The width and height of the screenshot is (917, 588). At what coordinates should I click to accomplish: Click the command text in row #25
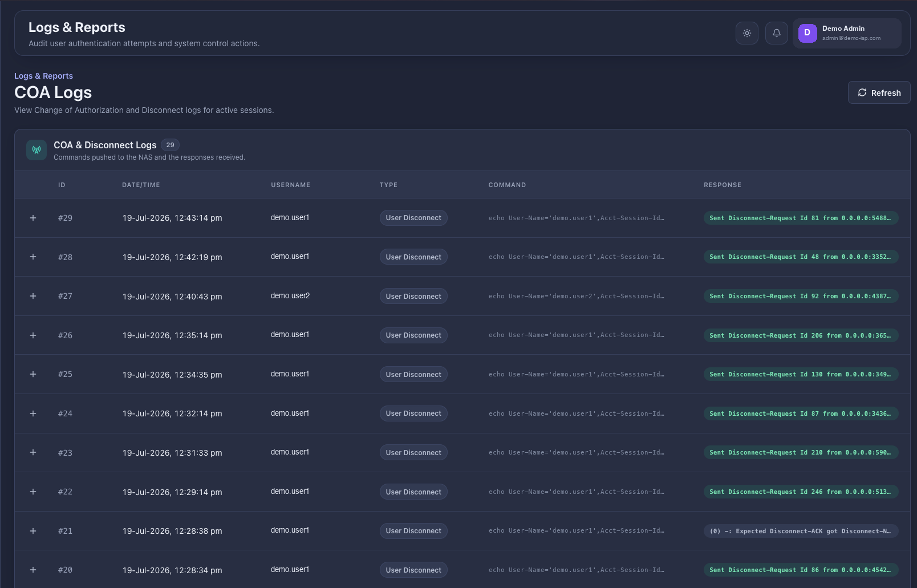576,375
